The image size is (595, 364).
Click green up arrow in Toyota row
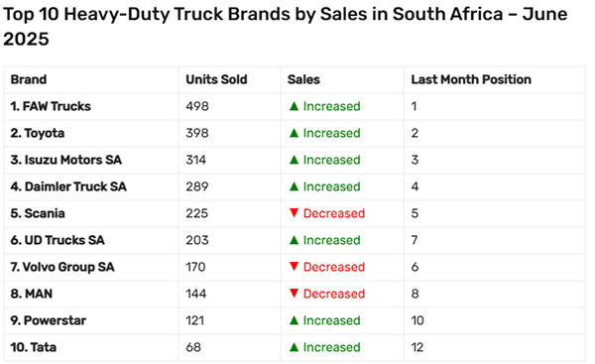tap(294, 133)
